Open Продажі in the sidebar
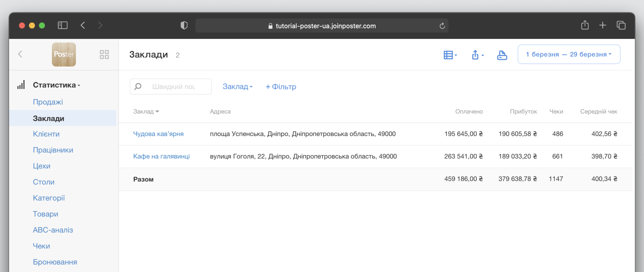The image size is (644, 272). [x=48, y=102]
